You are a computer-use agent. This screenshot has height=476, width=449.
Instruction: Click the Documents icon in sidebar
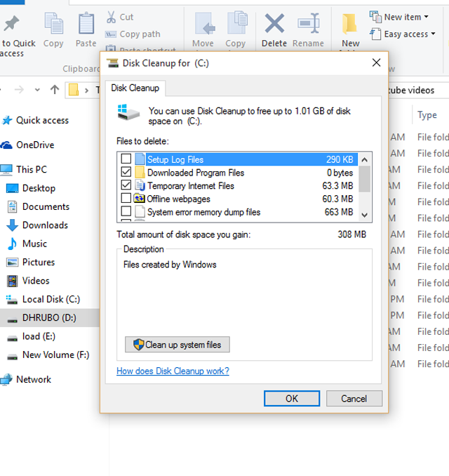click(x=12, y=206)
